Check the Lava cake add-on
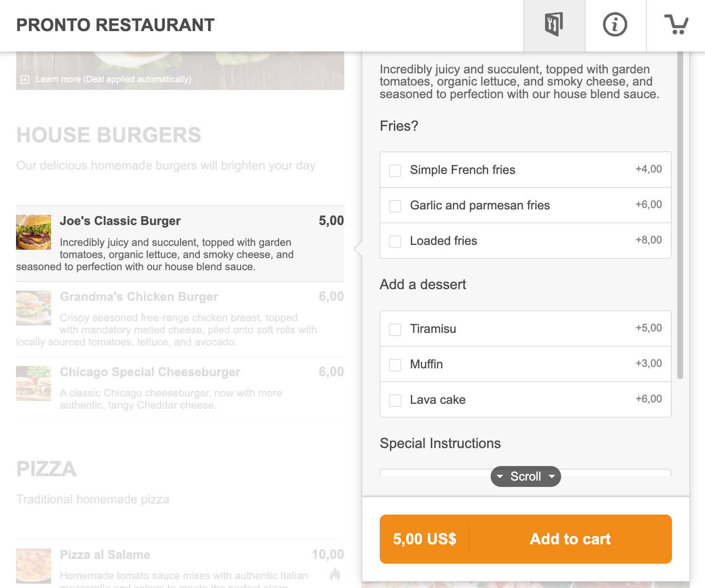 click(394, 400)
